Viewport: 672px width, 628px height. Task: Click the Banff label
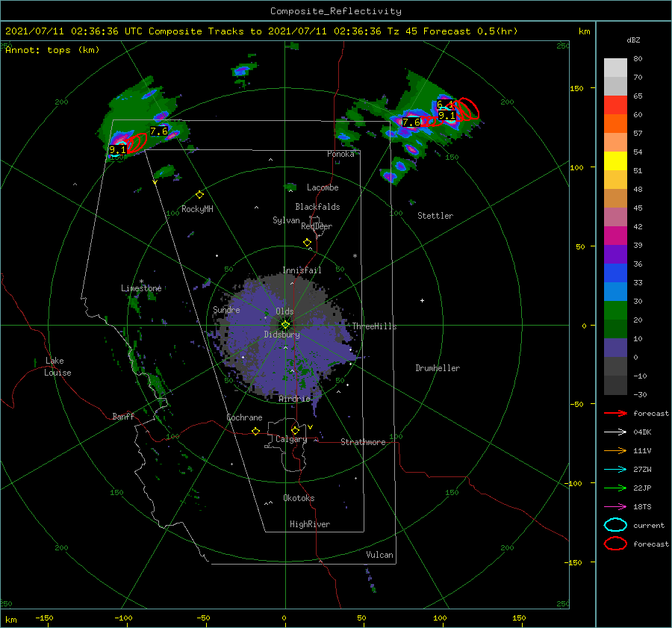point(123,416)
